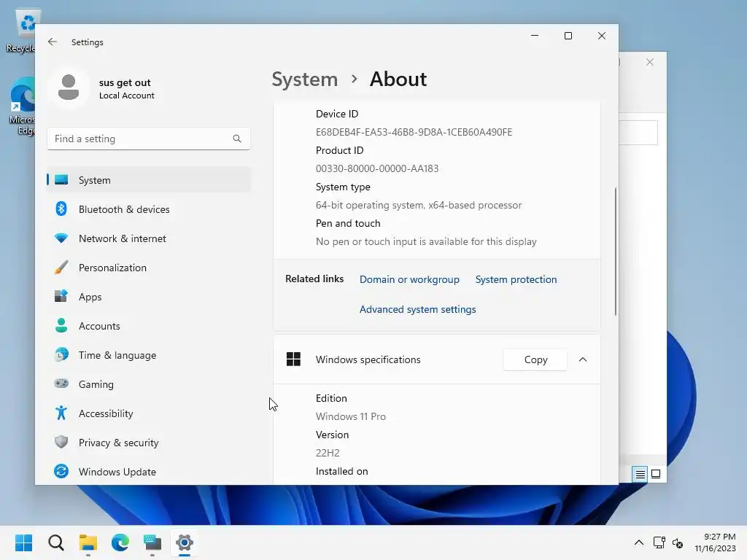Screen dimensions: 747x560
Task: Click the Windows logo beside Windows specifications
Action: coord(293,359)
